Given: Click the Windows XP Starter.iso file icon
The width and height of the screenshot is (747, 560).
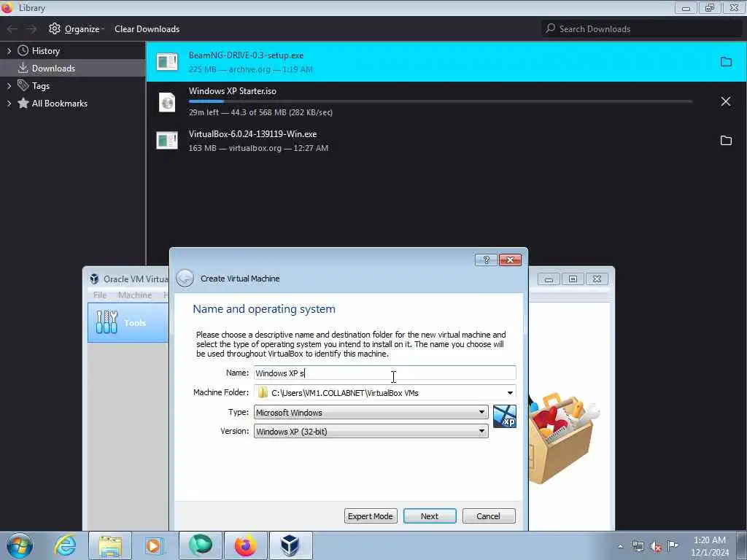Looking at the screenshot, I should (167, 102).
